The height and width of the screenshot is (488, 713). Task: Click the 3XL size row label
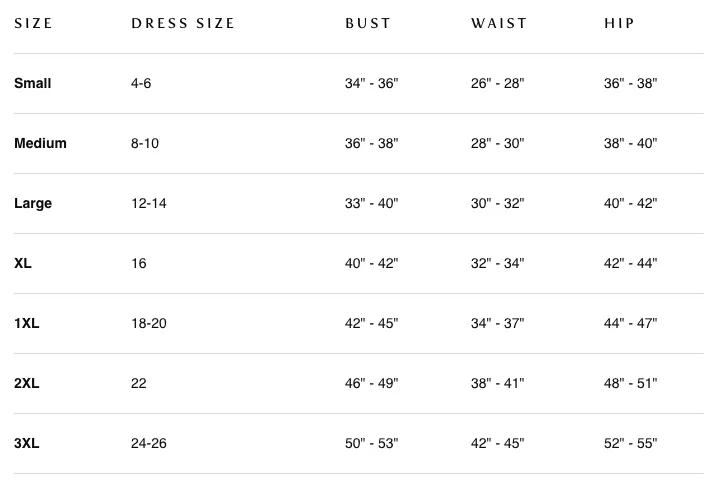coord(27,443)
